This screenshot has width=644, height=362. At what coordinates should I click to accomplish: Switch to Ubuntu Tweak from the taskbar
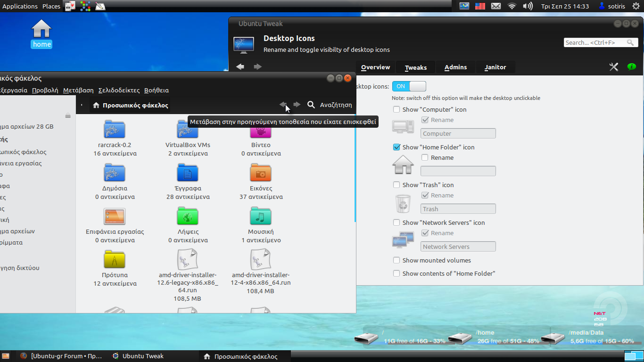click(138, 356)
